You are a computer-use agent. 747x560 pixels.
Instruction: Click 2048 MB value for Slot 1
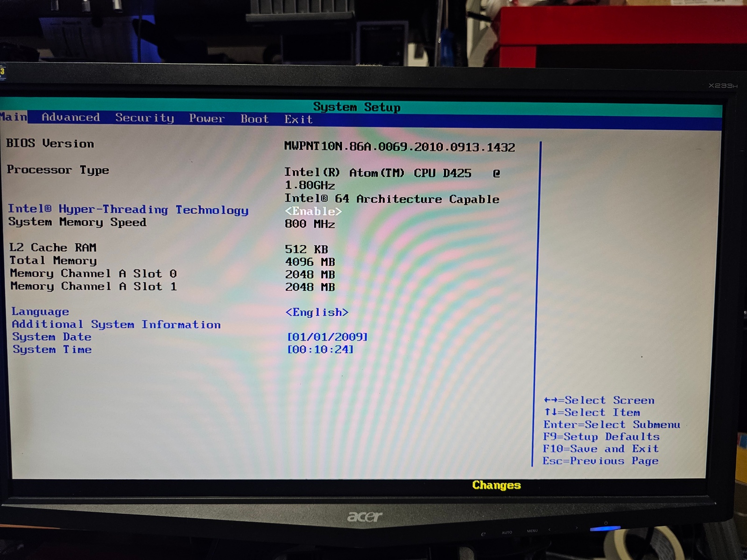(x=310, y=287)
